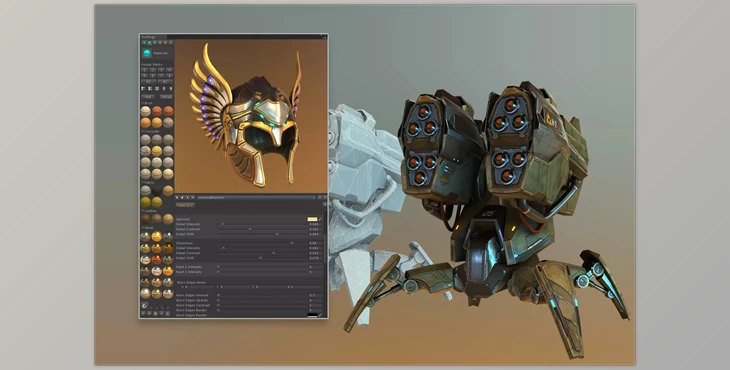The height and width of the screenshot is (370, 730).
Task: Choose the red copper metal material sphere
Action: pos(157,259)
